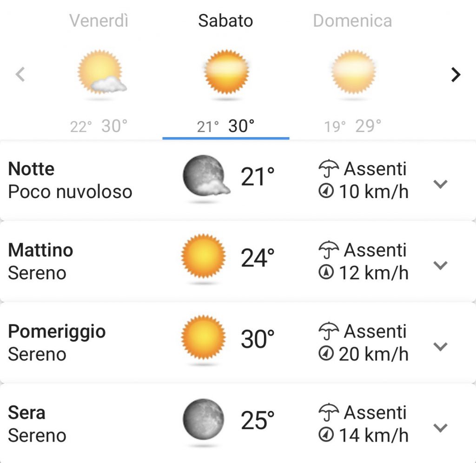Tap Domenica's sunny weather icon
The image size is (476, 463).
tap(353, 72)
